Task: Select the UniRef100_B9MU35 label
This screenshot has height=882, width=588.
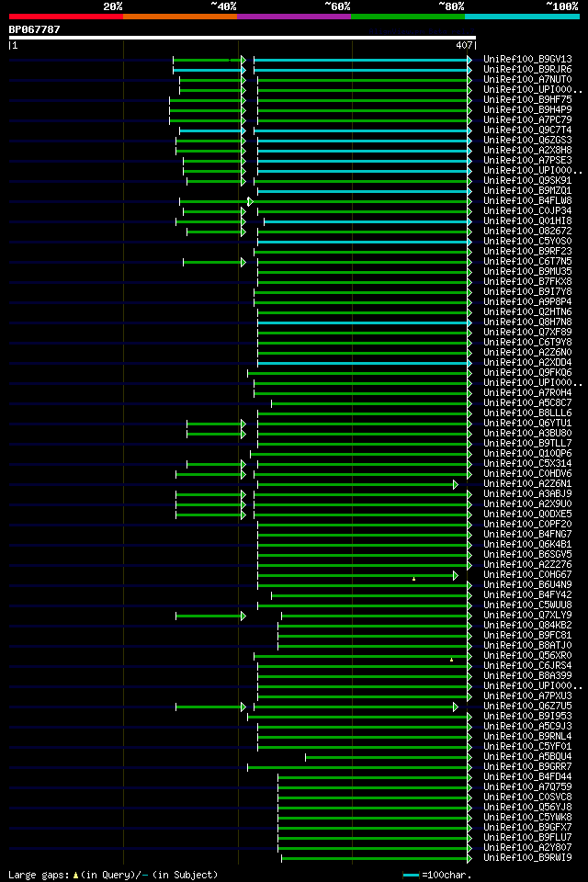Action: (527, 272)
